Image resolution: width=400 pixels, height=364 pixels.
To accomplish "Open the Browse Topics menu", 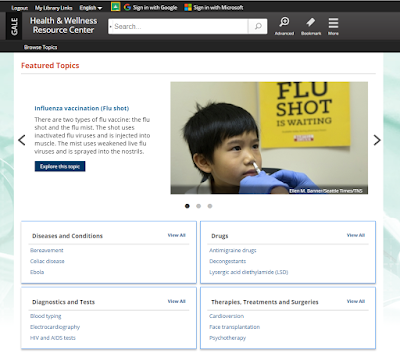I will pos(41,47).
